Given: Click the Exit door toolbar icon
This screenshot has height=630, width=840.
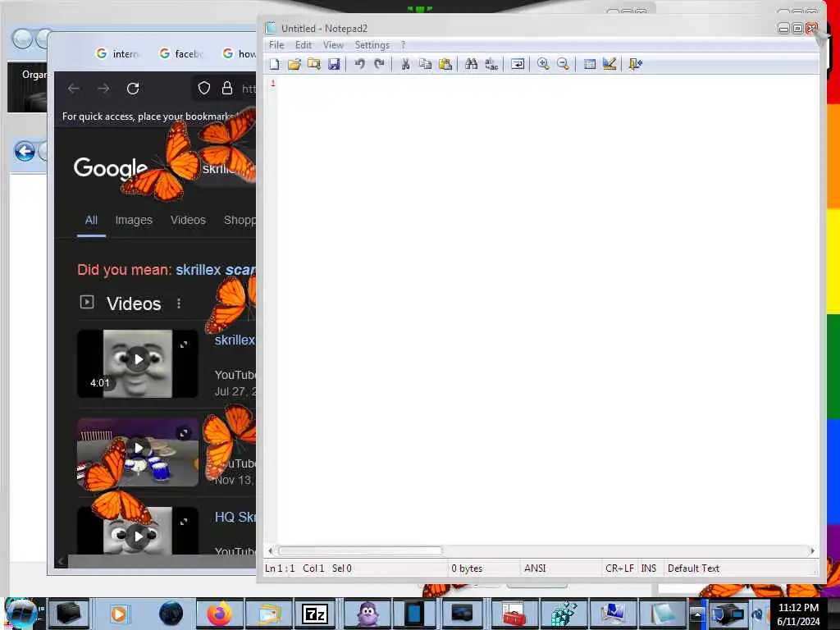Looking at the screenshot, I should tap(636, 64).
